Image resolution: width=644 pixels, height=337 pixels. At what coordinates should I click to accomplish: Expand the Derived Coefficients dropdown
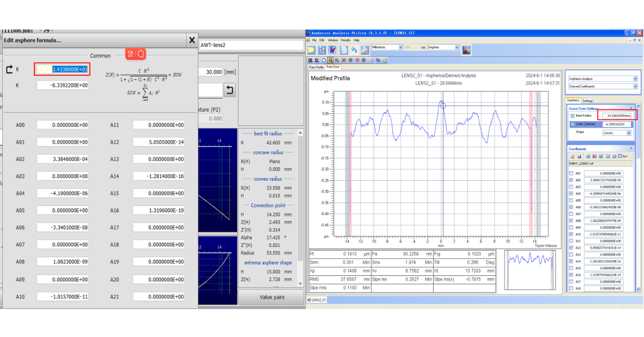click(635, 86)
